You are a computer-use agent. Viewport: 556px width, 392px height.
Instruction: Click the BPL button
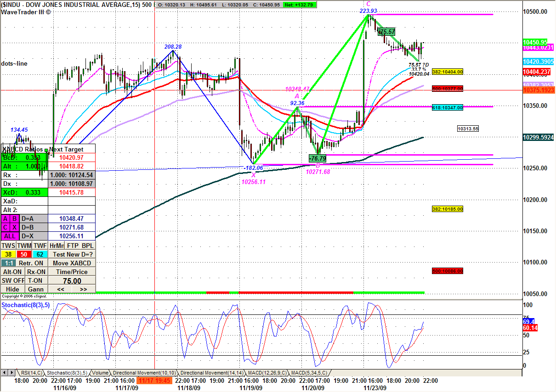pos(88,246)
